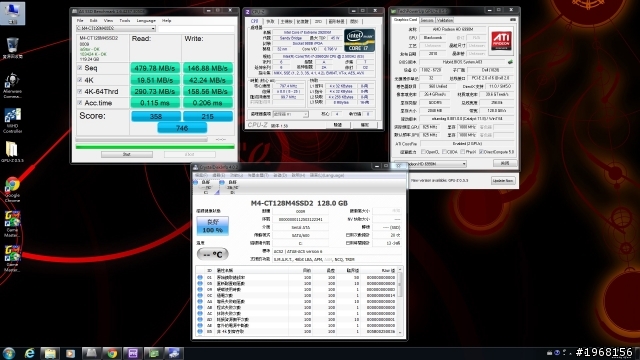Open the MHD Controller desktop shortcut

click(x=12, y=121)
